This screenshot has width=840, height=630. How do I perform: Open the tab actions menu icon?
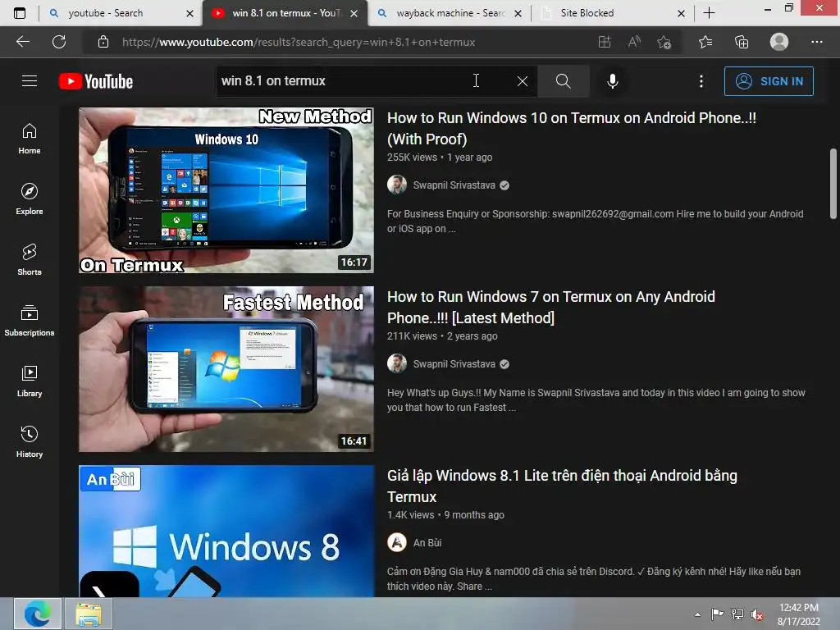[20, 13]
